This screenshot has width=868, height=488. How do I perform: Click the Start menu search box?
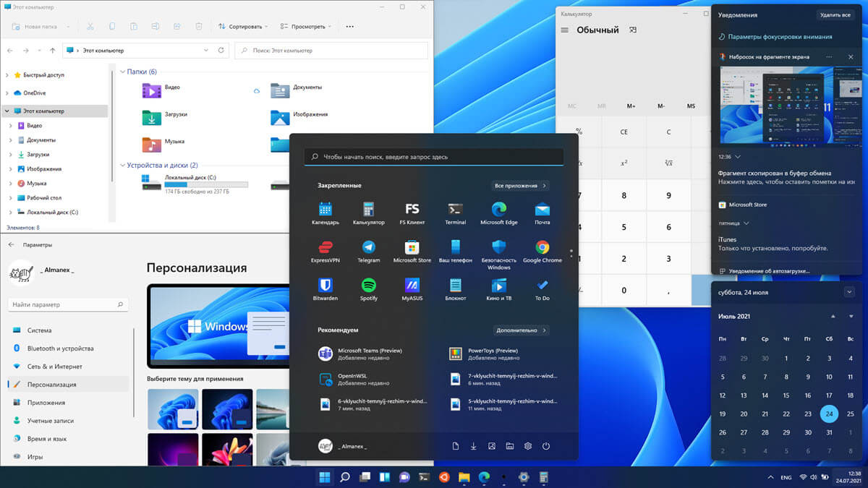point(434,157)
